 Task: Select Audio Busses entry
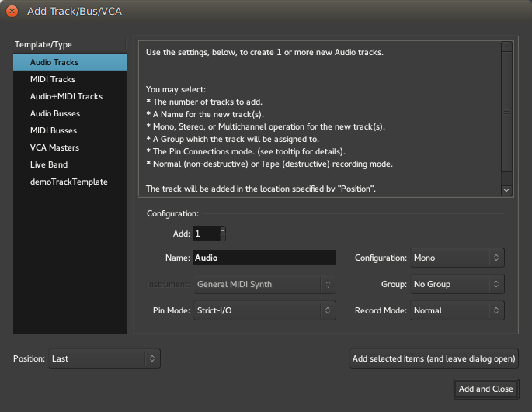pyautogui.click(x=70, y=113)
